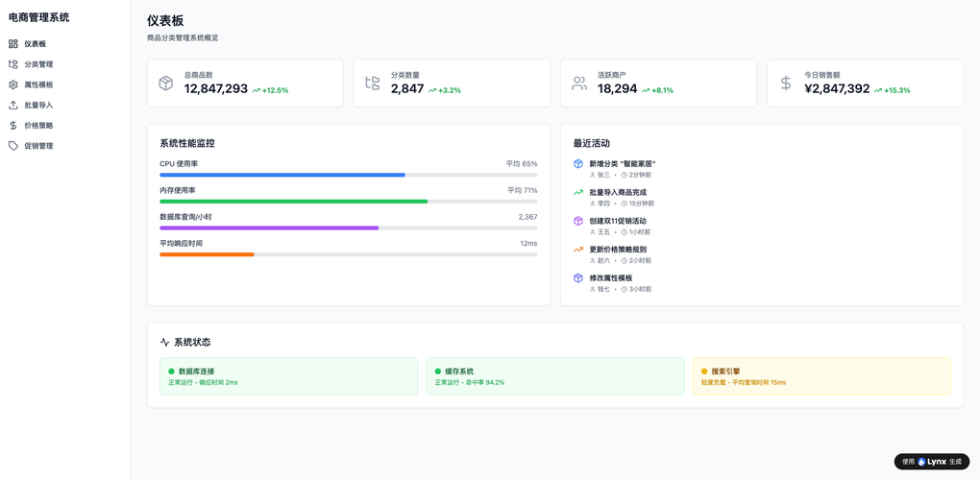The image size is (980, 480).
Task: Go to 促销管理 in the sidebar menu
Action: pos(38,146)
